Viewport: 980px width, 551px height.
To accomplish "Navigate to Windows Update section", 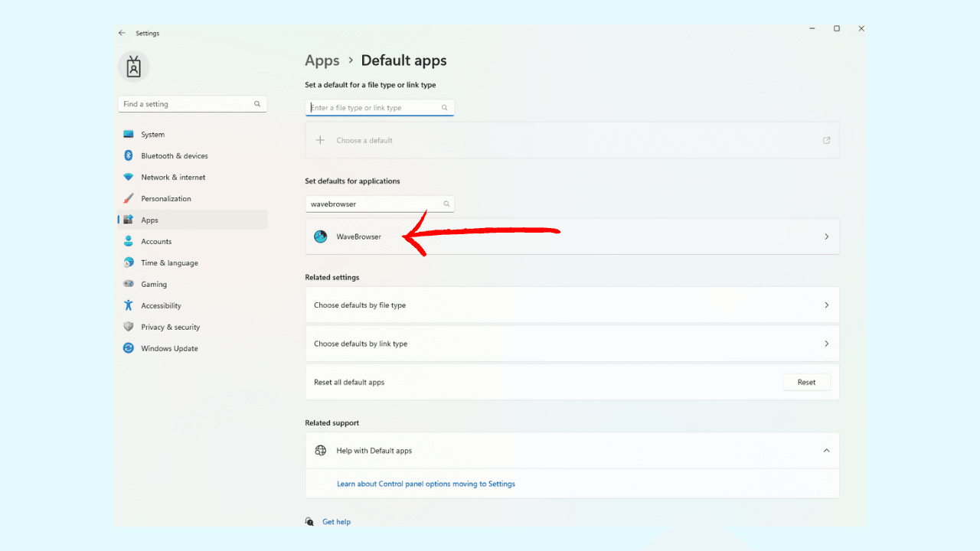I will point(169,349).
